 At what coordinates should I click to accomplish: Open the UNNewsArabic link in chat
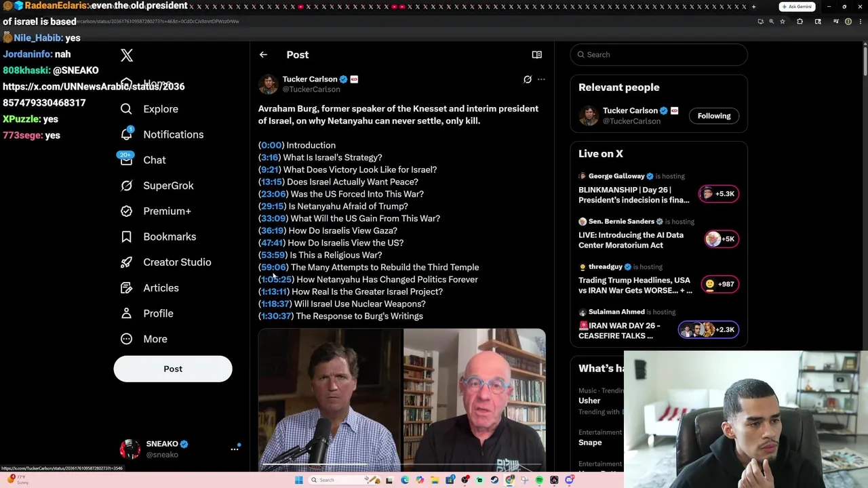94,95
